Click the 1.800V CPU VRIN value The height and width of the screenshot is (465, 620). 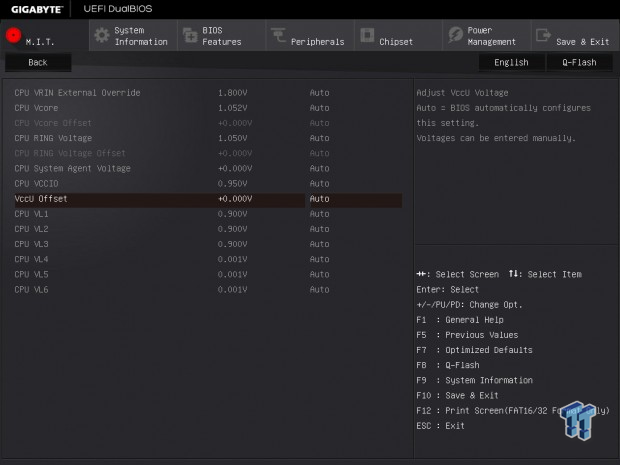point(232,93)
